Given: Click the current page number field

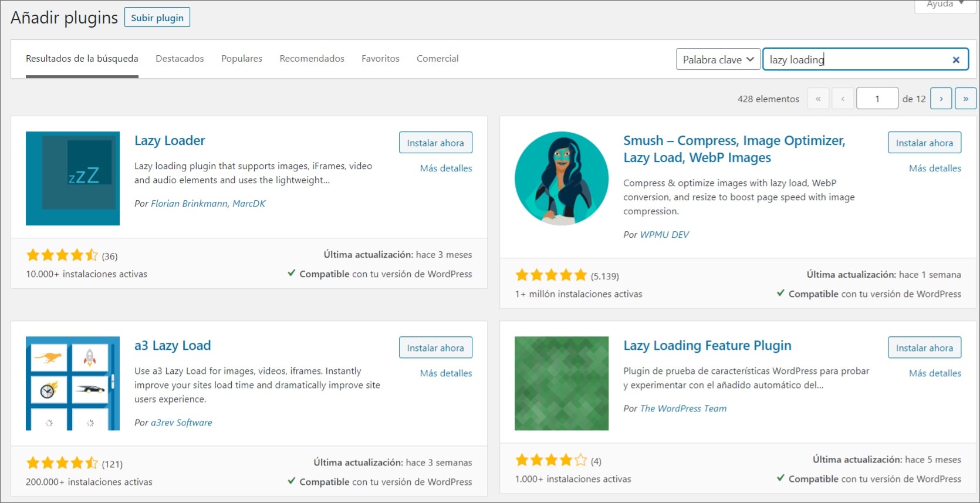Looking at the screenshot, I should 877,99.
